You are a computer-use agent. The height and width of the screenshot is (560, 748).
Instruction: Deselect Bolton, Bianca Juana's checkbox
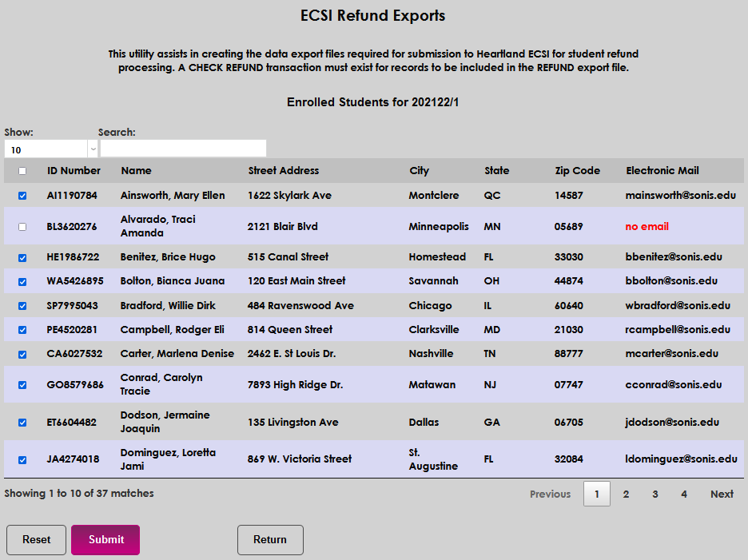22,281
